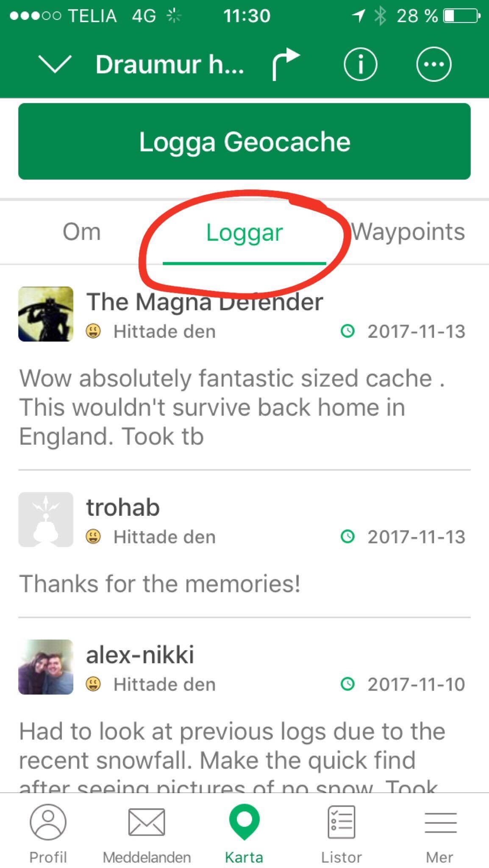Open the Listor checklist icon
This screenshot has width=489, height=868.
coord(342,822)
